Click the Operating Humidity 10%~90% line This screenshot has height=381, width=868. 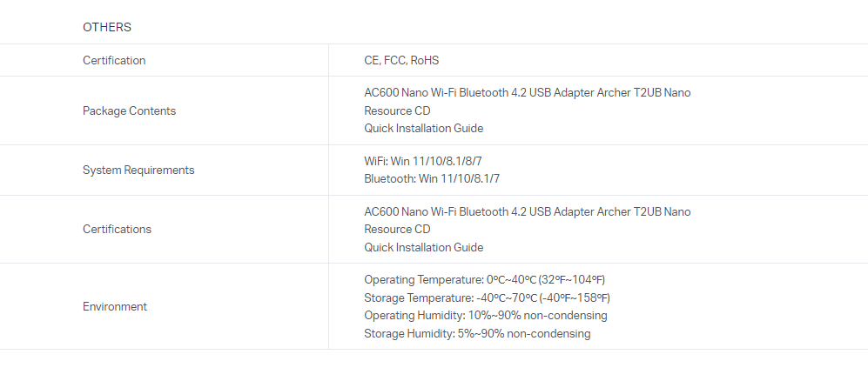click(x=486, y=315)
